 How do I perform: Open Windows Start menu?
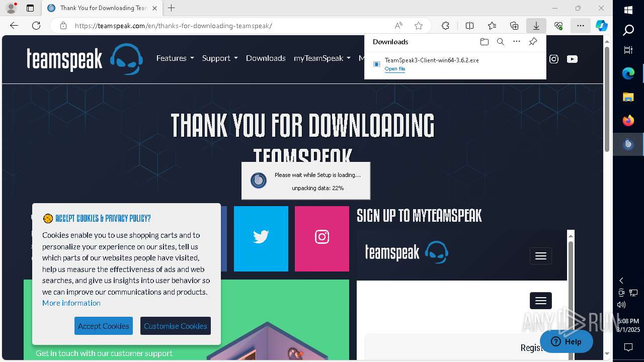coord(628,10)
